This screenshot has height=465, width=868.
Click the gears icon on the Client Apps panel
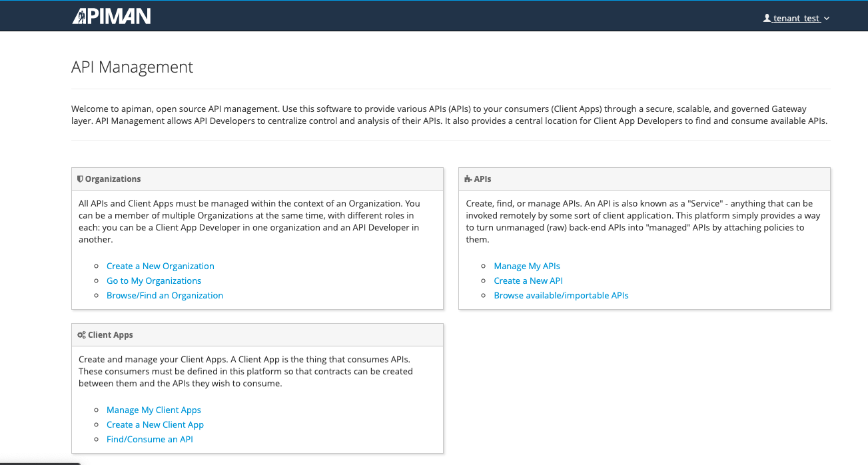(x=81, y=334)
